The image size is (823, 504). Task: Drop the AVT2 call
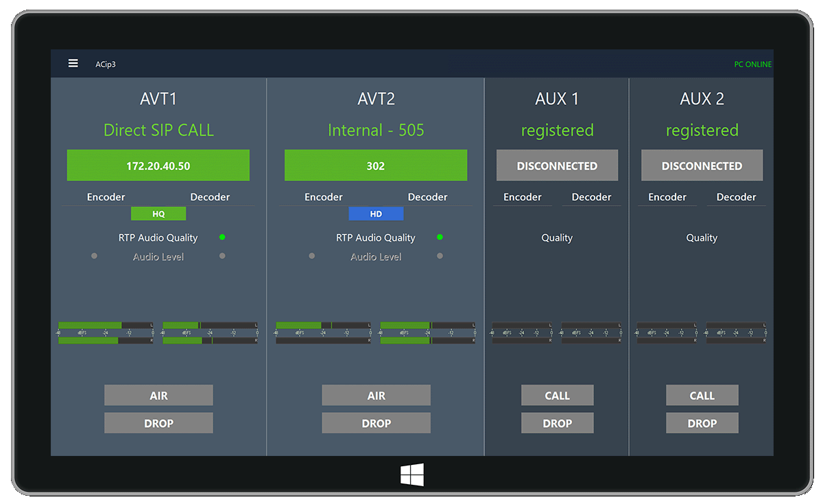pyautogui.click(x=376, y=424)
